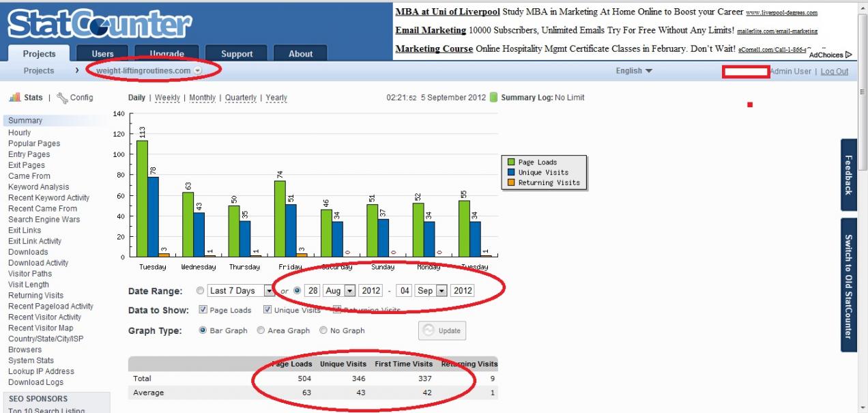
Task: Open Browsers report
Action: (x=25, y=350)
